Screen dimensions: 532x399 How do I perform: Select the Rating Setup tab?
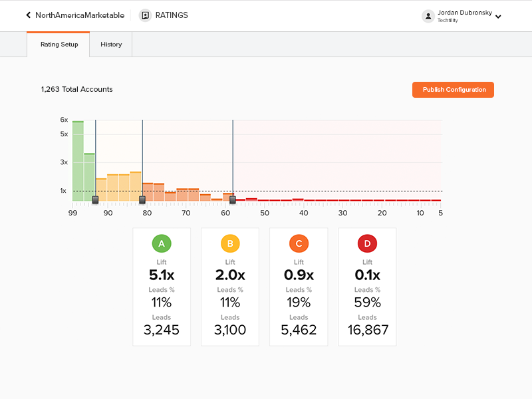(59, 45)
